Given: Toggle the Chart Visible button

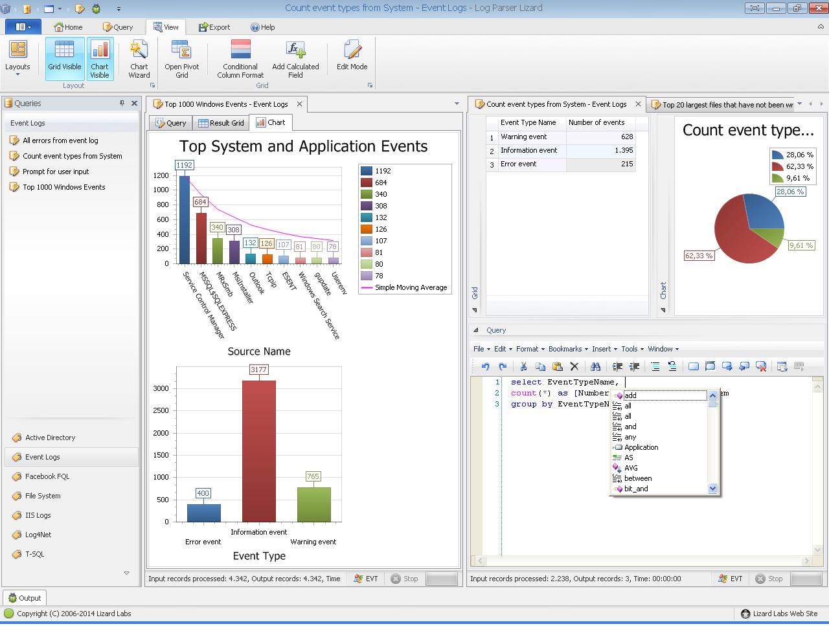Looking at the screenshot, I should pos(100,58).
